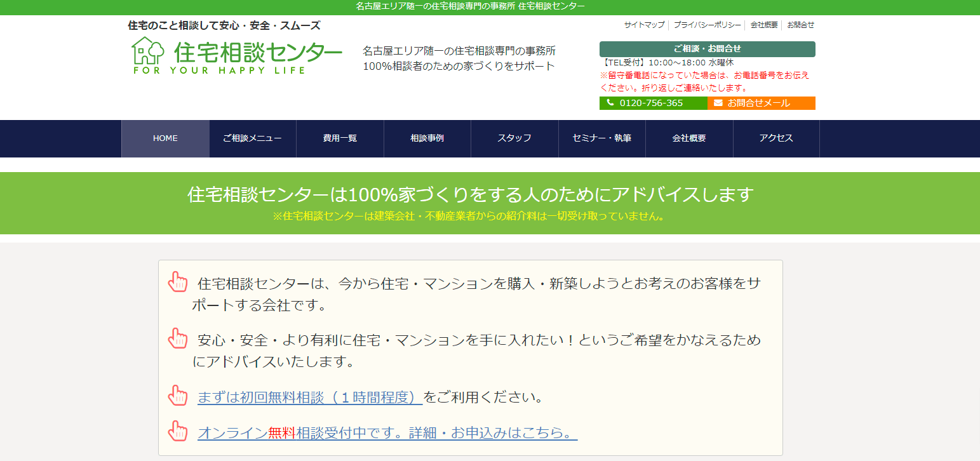
Task: Open the ご相談メニュー navigation item
Action: [x=253, y=138]
